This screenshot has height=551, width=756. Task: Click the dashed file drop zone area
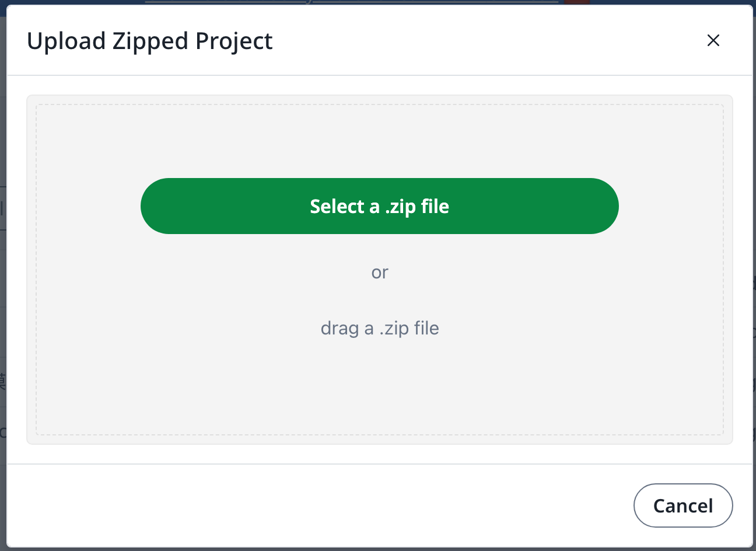click(379, 385)
